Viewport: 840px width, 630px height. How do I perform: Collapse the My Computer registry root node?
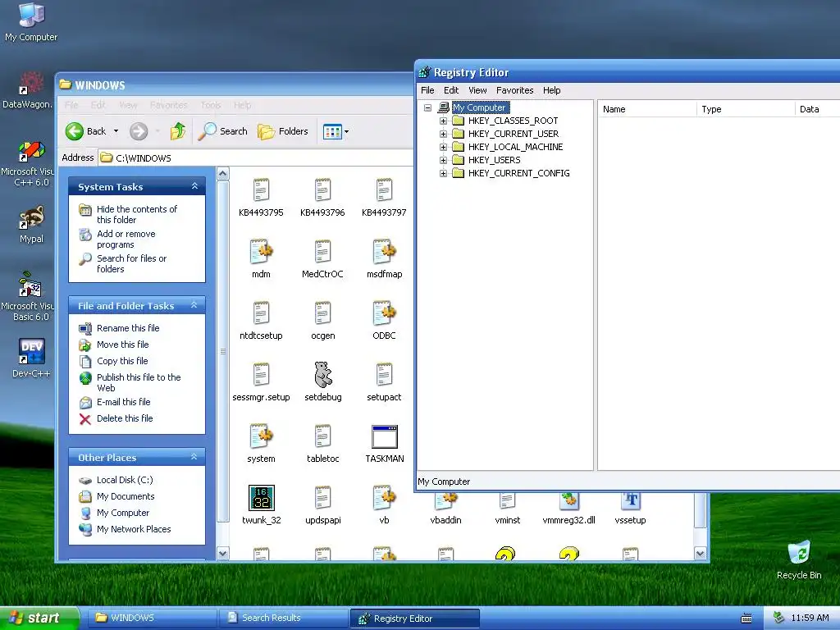tap(427, 107)
